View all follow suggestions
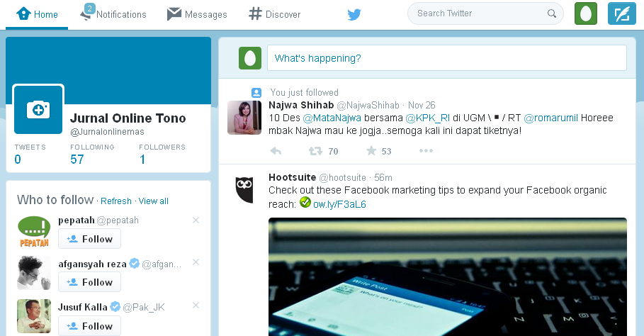This screenshot has height=336, width=644. [x=153, y=201]
